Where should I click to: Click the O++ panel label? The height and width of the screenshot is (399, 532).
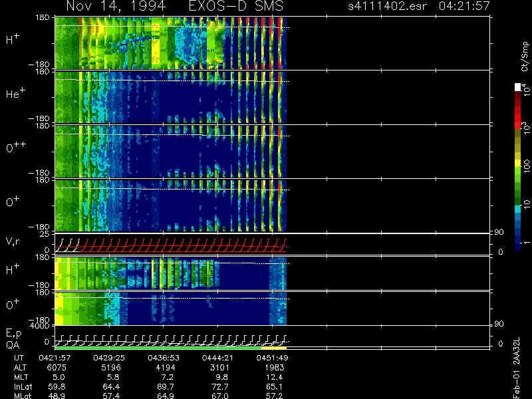tap(15, 147)
